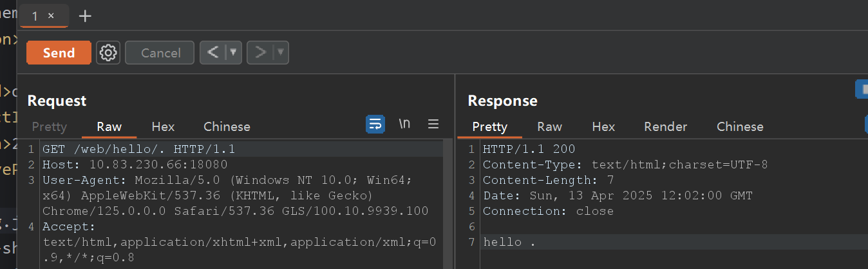Switch Request view to Pretty

pos(50,126)
